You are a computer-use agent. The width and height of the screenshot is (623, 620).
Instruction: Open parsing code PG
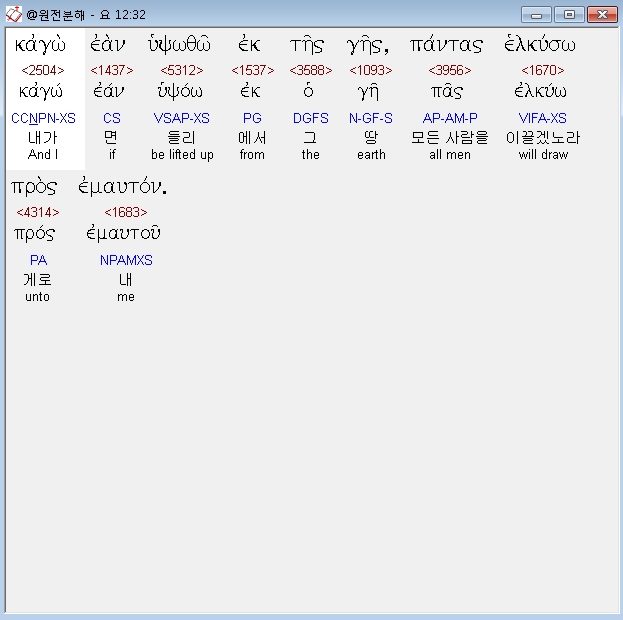(x=252, y=118)
